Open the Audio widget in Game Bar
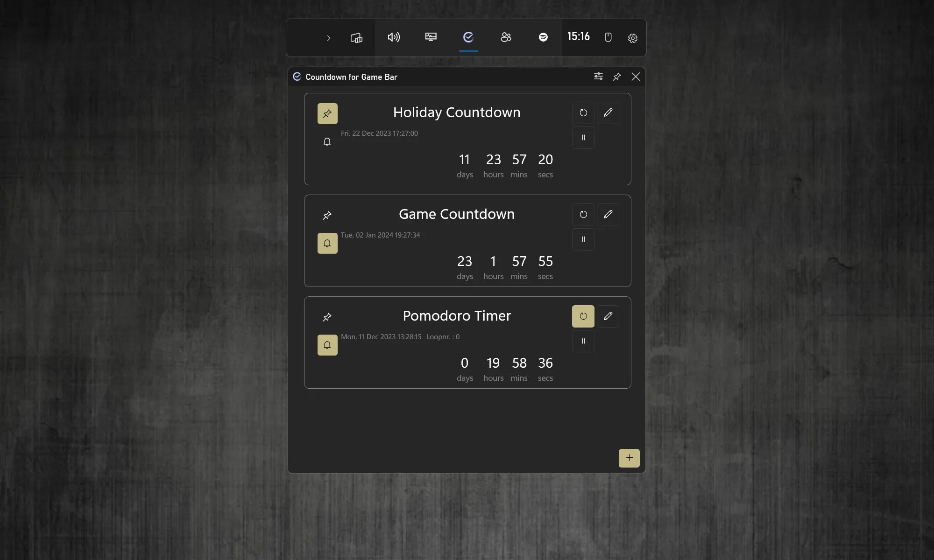This screenshot has width=934, height=560. [x=394, y=37]
